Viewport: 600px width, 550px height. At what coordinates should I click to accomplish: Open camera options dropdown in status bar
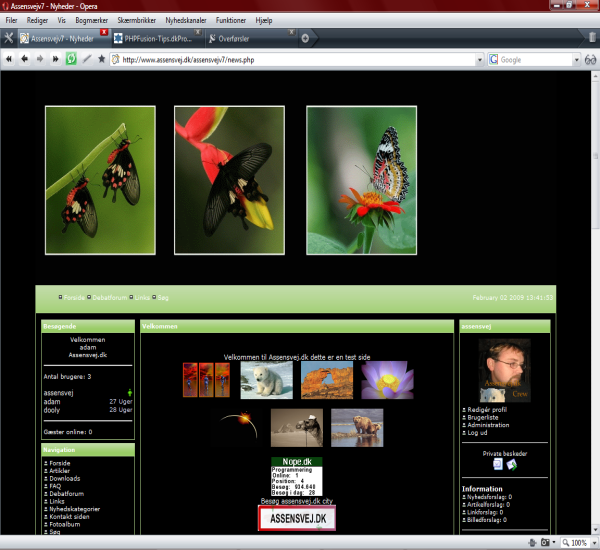point(554,542)
